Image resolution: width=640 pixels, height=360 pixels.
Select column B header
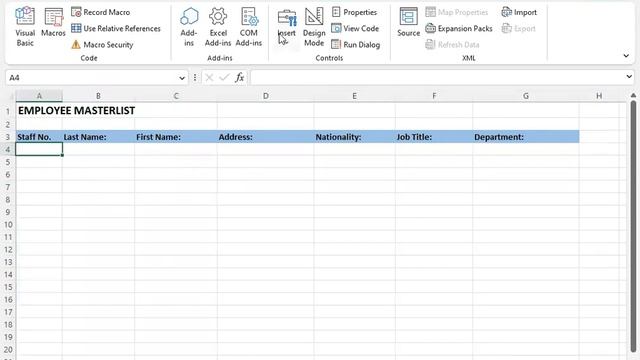(x=98, y=96)
